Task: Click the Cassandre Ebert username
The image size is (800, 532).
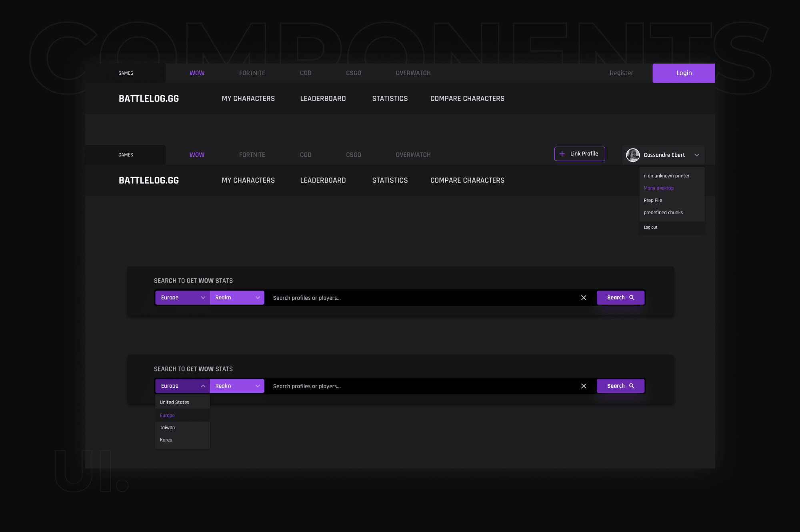Action: tap(664, 155)
